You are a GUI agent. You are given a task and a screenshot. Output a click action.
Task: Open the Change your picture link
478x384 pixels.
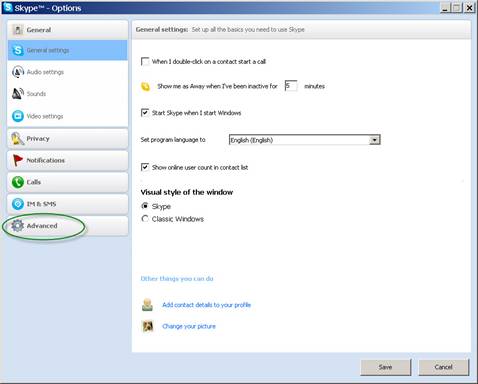coord(189,326)
